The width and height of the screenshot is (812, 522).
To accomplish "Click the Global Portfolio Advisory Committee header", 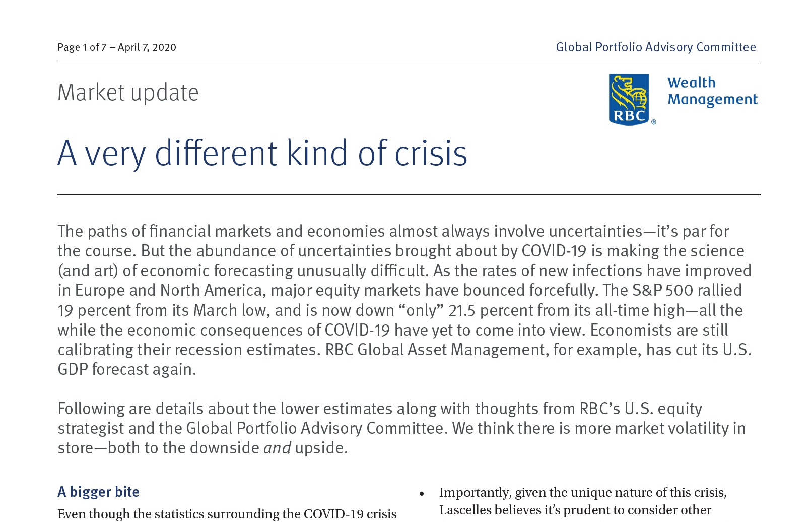I will 655,47.
